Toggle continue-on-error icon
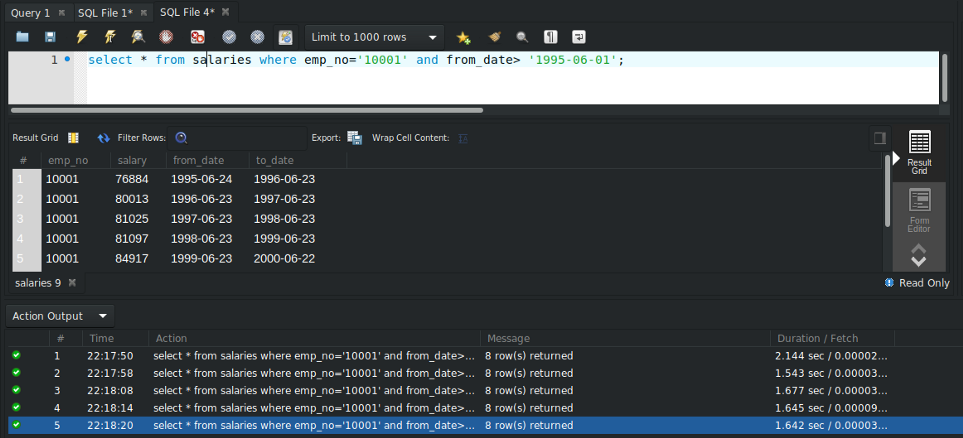This screenshot has width=963, height=438. (x=197, y=37)
